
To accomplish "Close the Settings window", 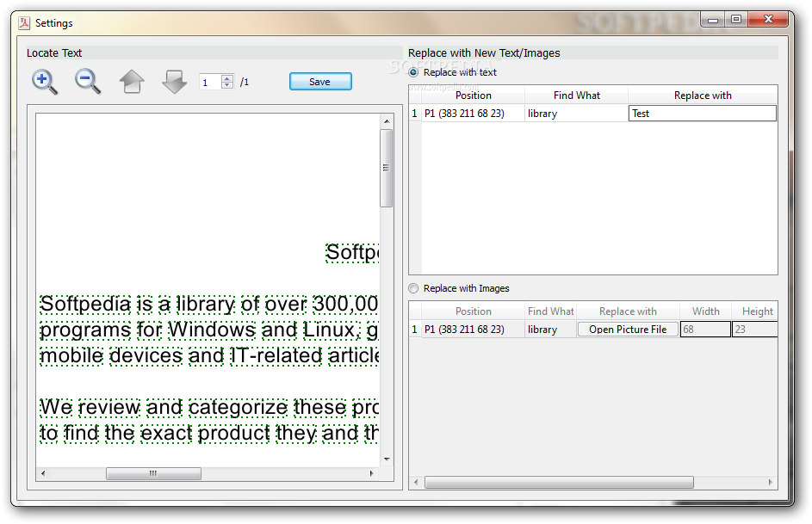I will tap(768, 19).
